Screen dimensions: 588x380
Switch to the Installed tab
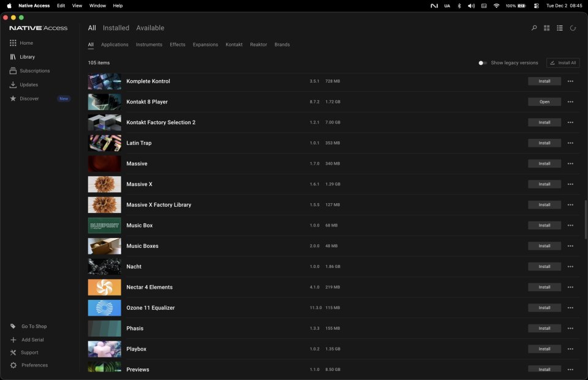point(115,28)
